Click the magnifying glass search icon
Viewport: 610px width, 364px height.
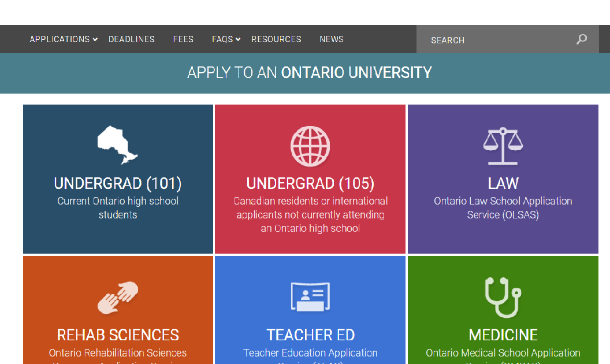(582, 39)
